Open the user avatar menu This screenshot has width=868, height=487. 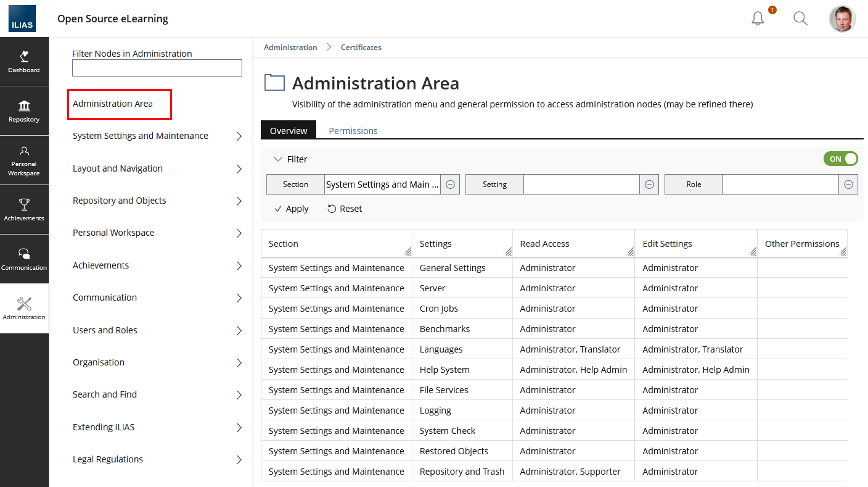pos(842,19)
